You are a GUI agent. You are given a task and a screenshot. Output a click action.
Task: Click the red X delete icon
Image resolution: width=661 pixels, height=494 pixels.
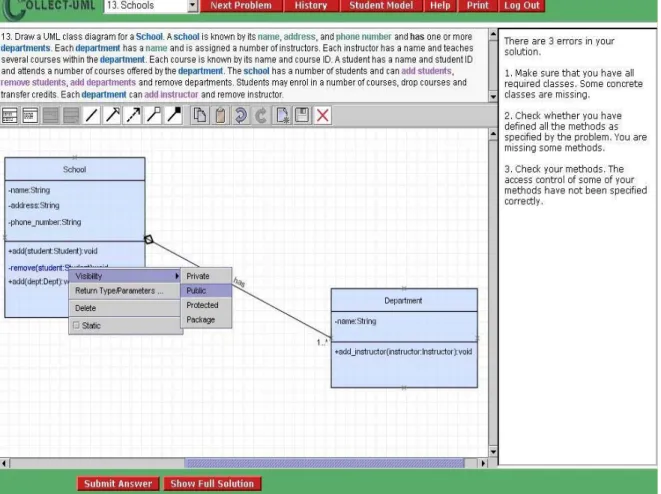[x=322, y=115]
